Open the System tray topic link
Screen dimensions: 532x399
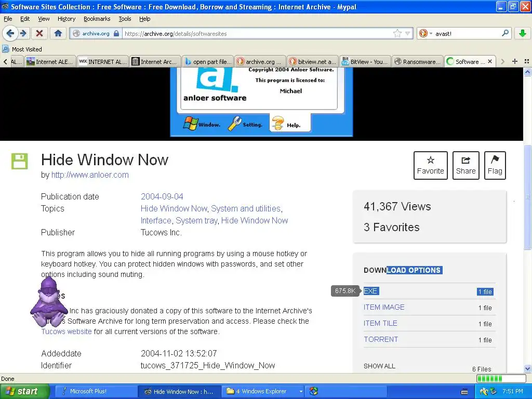196,220
